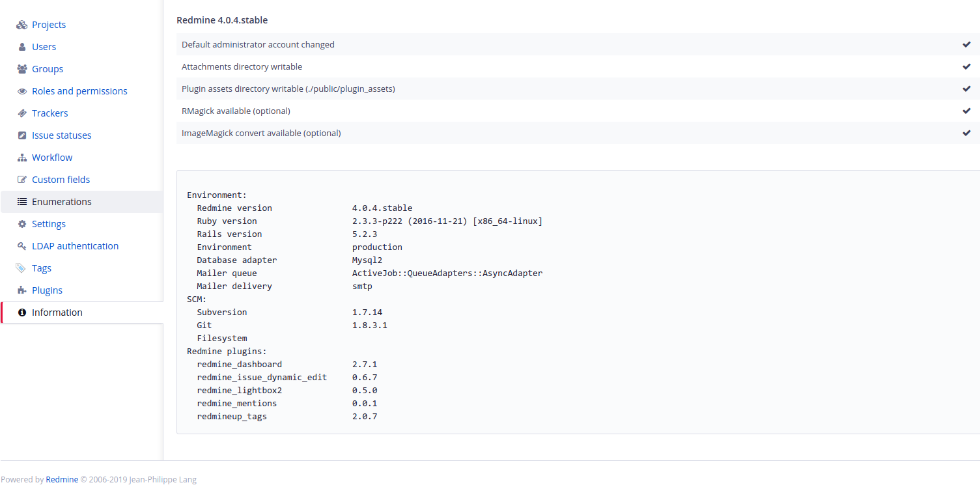Click the Groups people icon
980x500 pixels.
click(x=21, y=69)
